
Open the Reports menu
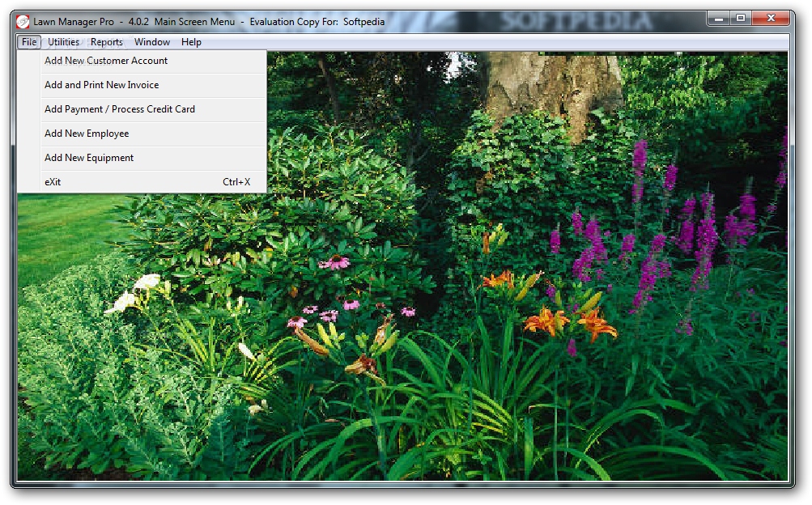tap(107, 42)
